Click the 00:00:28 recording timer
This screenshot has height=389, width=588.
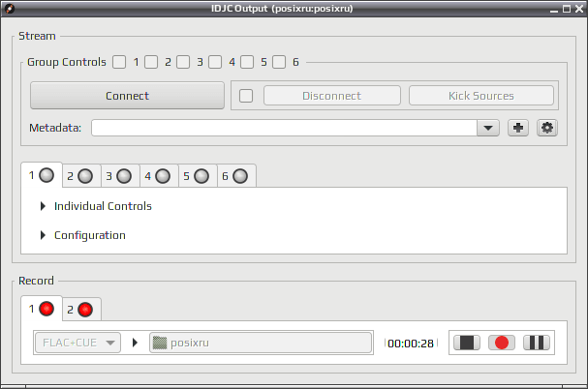pos(411,344)
